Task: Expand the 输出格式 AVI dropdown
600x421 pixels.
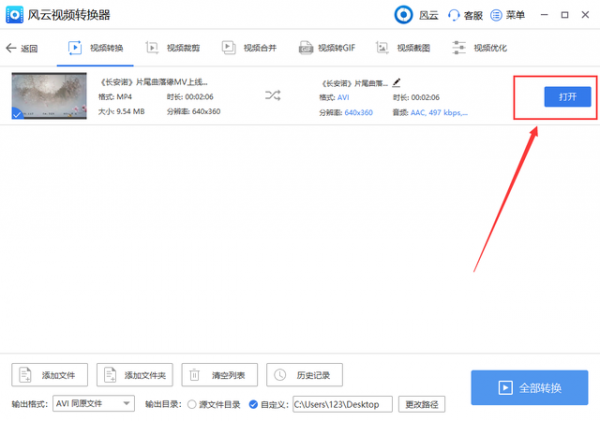Action: coord(94,404)
